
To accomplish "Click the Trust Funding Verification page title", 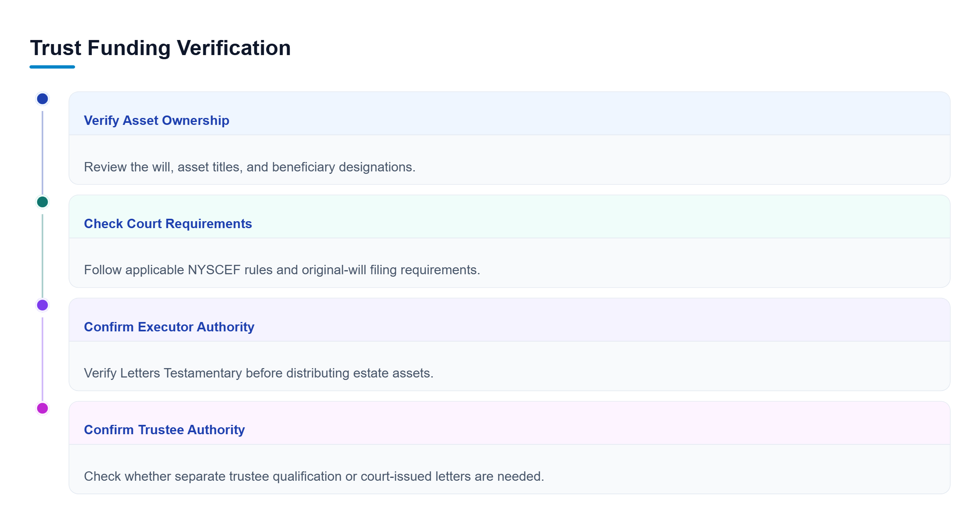I will tap(160, 48).
